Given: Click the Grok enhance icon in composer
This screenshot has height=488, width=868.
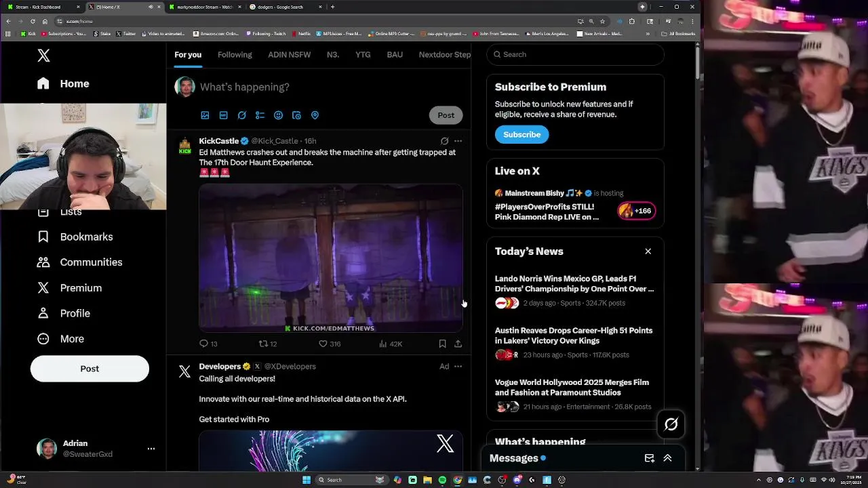Looking at the screenshot, I should (241, 115).
